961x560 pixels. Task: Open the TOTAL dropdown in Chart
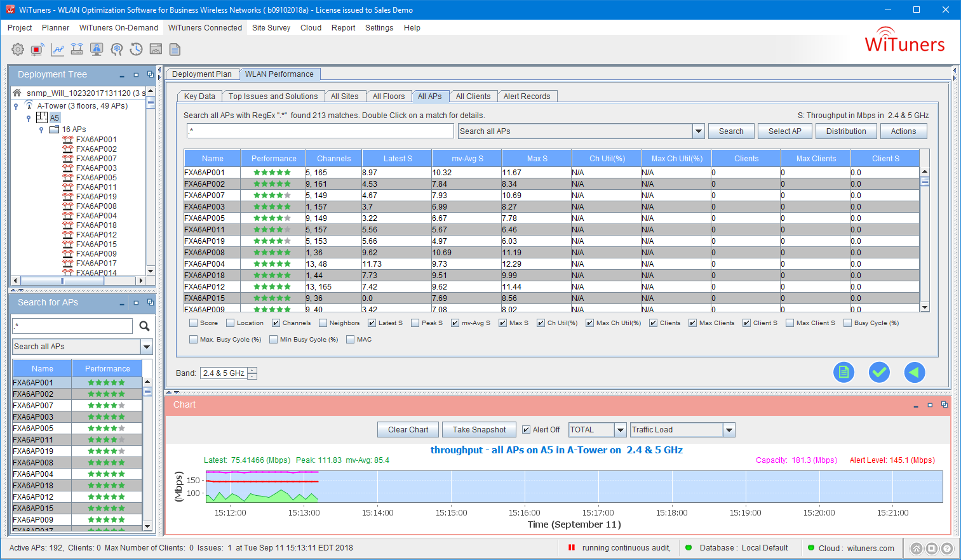pyautogui.click(x=621, y=430)
